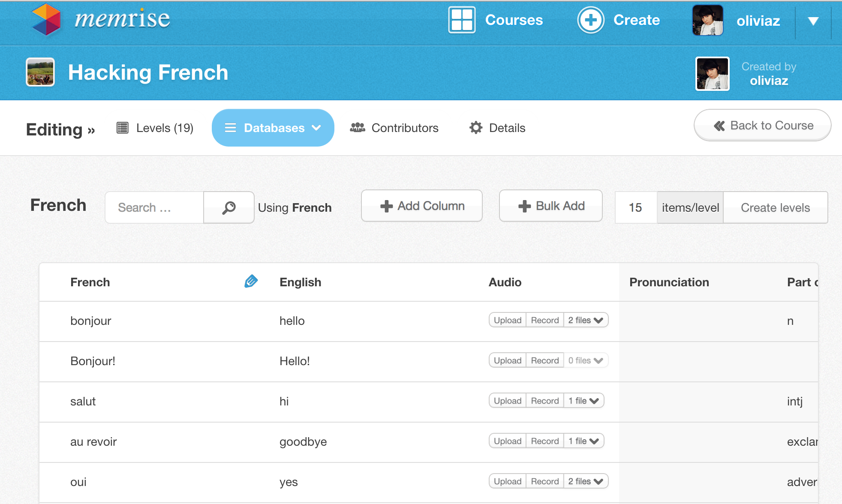The width and height of the screenshot is (842, 504).
Task: Expand the 2 files dropdown for bonjour
Action: pyautogui.click(x=586, y=320)
